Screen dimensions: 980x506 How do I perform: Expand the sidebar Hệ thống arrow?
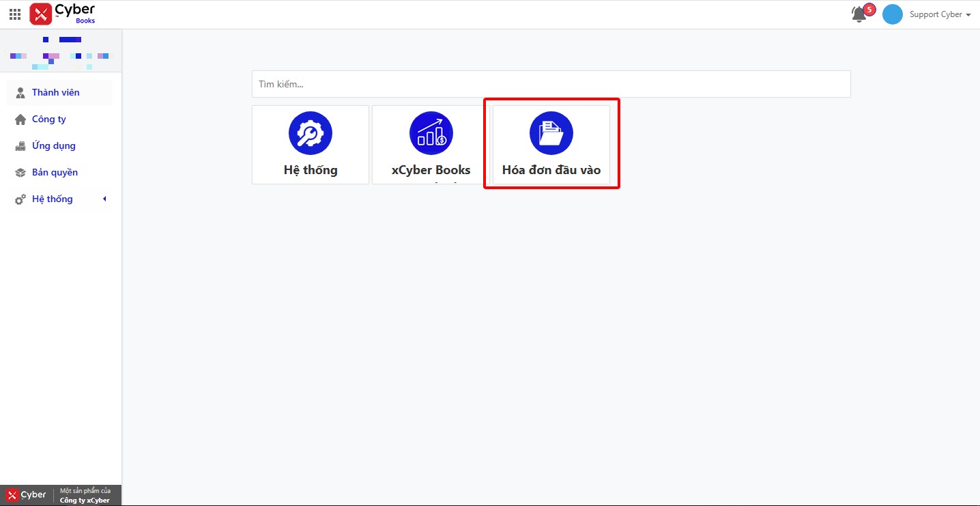click(x=104, y=199)
